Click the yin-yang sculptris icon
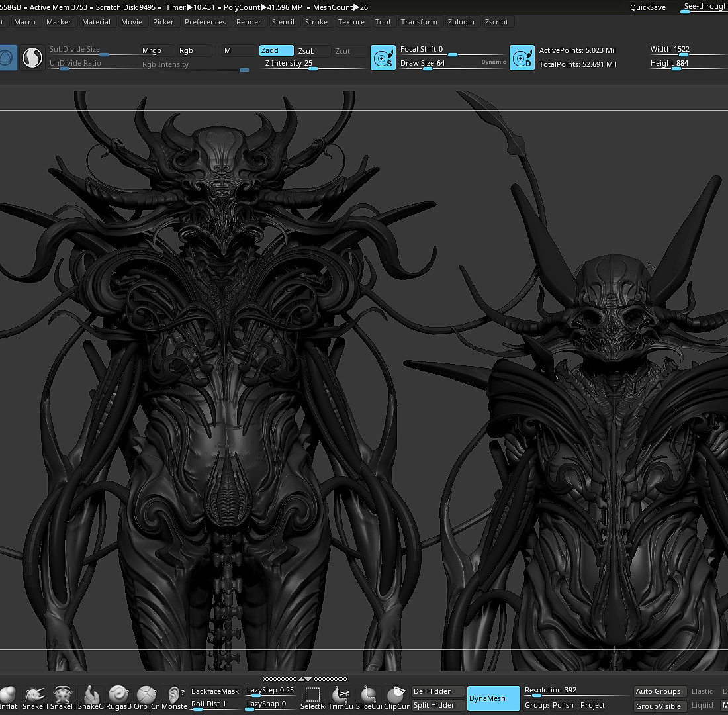This screenshot has height=715, width=728. [x=32, y=58]
